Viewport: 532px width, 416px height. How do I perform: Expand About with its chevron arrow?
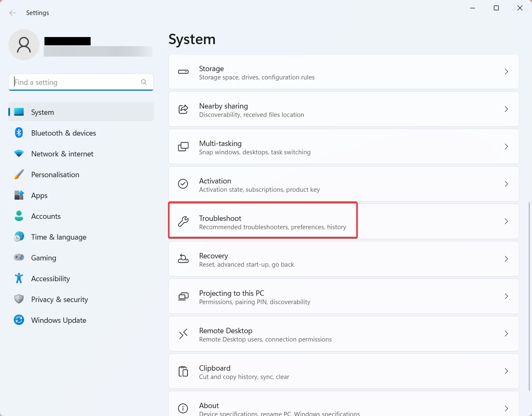[506, 409]
